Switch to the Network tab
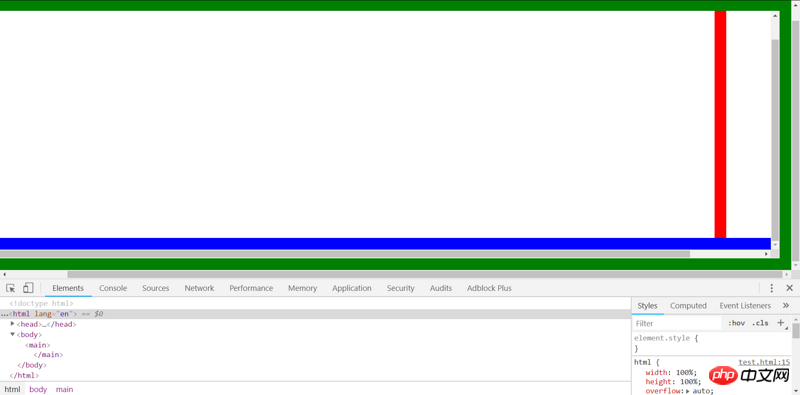The height and width of the screenshot is (395, 800). [x=199, y=288]
